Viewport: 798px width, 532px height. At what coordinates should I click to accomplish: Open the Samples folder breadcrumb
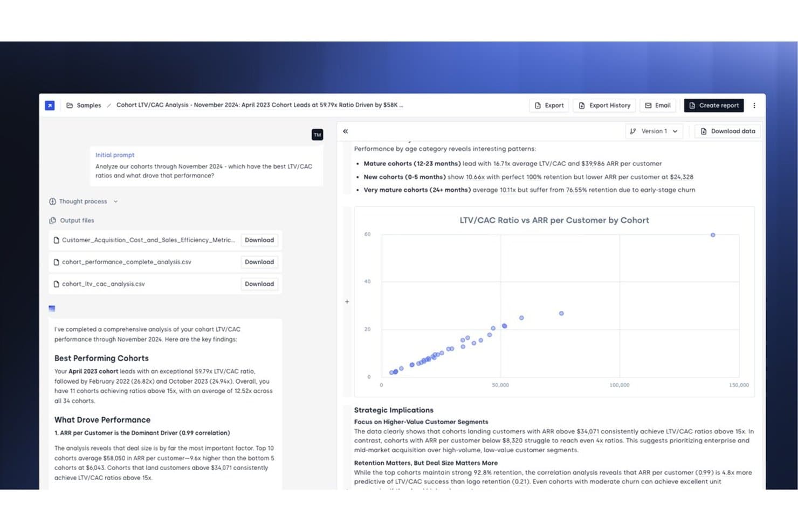(x=84, y=106)
